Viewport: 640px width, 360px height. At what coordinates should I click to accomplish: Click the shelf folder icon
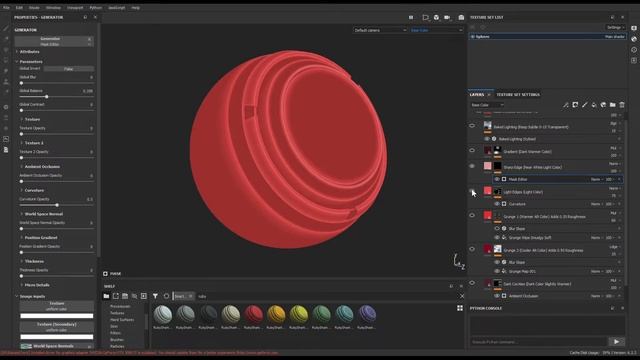[x=106, y=296]
